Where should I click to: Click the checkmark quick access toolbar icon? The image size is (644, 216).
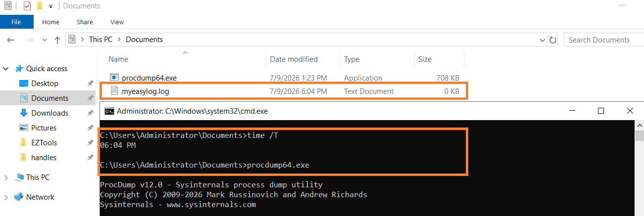27,6
